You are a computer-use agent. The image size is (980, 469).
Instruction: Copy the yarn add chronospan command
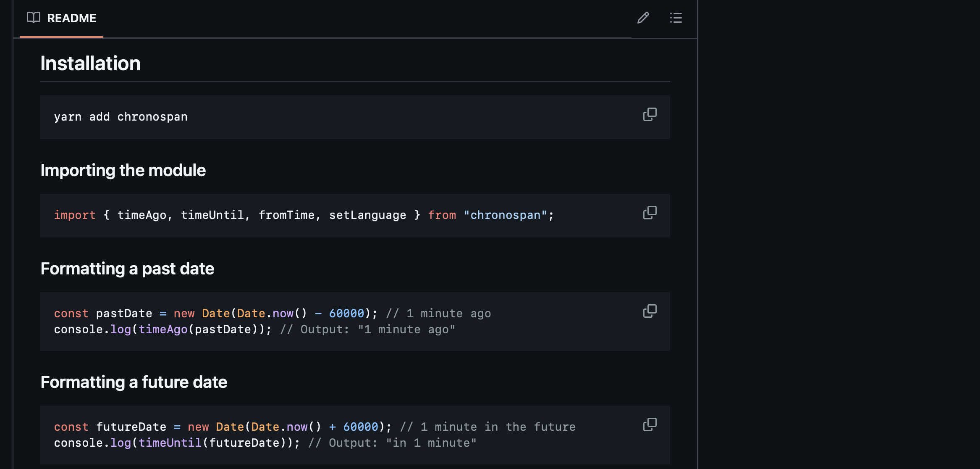pyautogui.click(x=650, y=114)
